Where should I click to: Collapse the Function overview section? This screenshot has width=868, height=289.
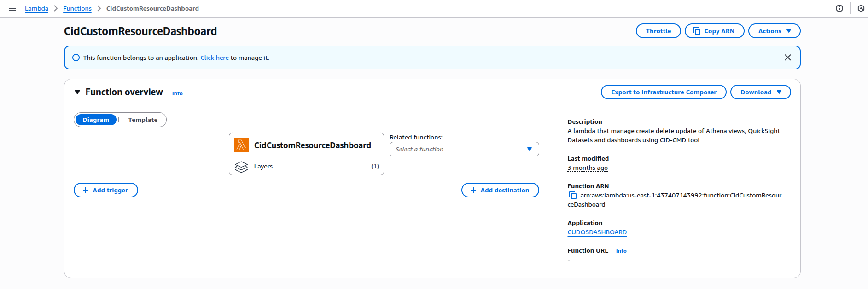click(x=77, y=92)
